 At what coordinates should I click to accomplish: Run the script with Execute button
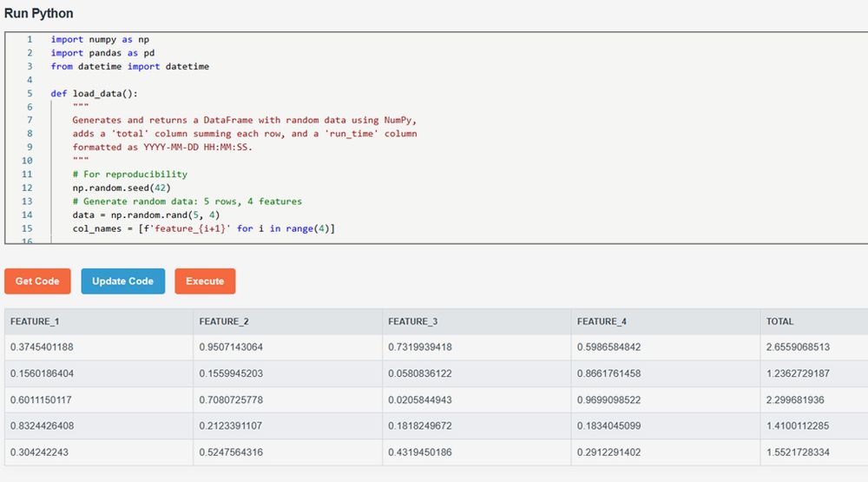205,281
